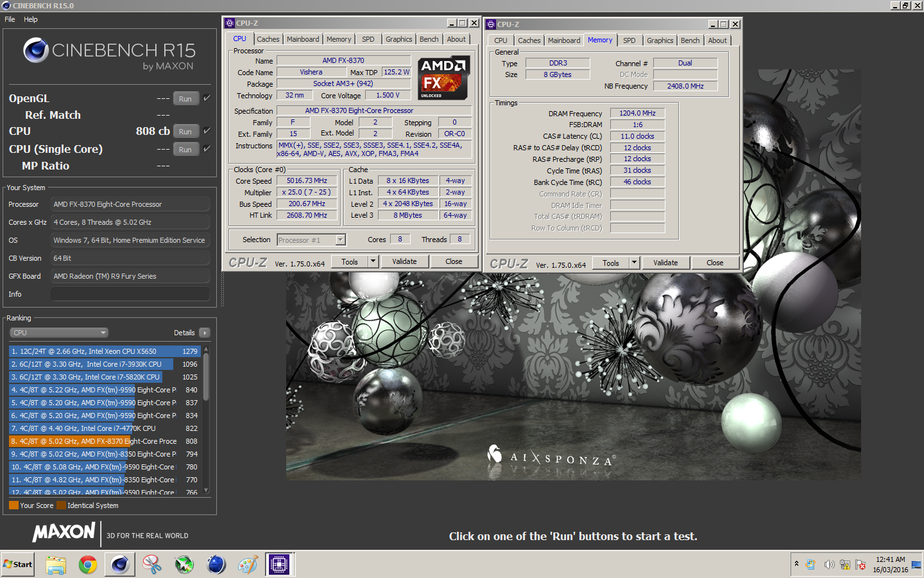Viewport: 924px width, 578px height.
Task: Open Tools dropdown arrow in Memory window
Action: 634,263
